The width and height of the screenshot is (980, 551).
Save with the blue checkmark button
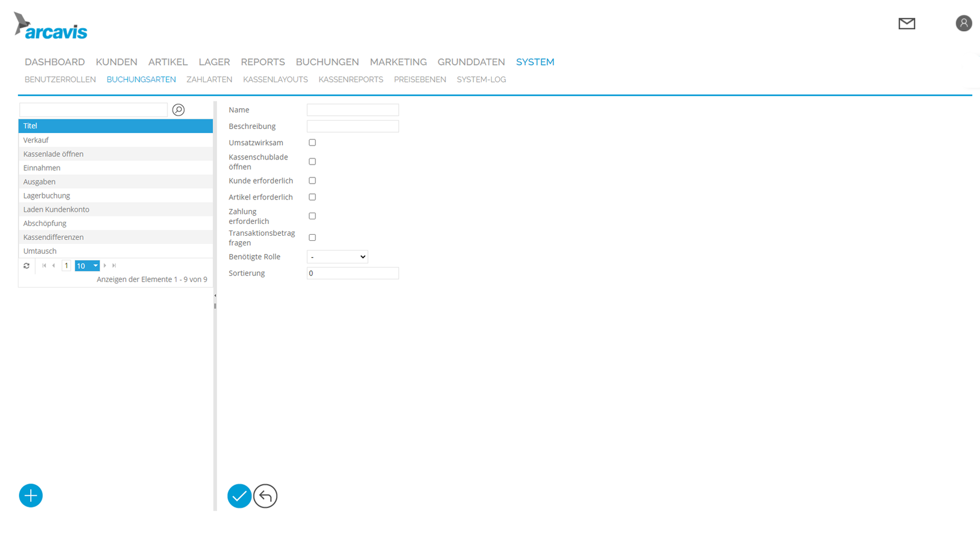[239, 495]
